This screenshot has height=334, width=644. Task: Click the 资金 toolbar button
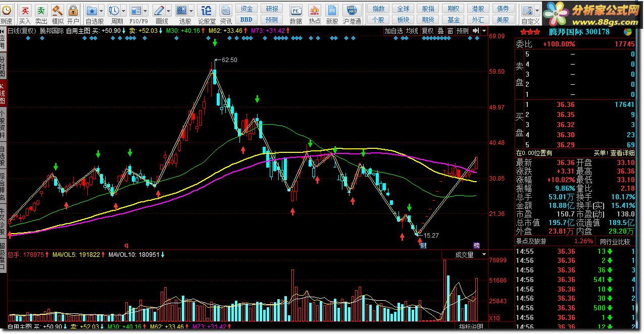(246, 9)
